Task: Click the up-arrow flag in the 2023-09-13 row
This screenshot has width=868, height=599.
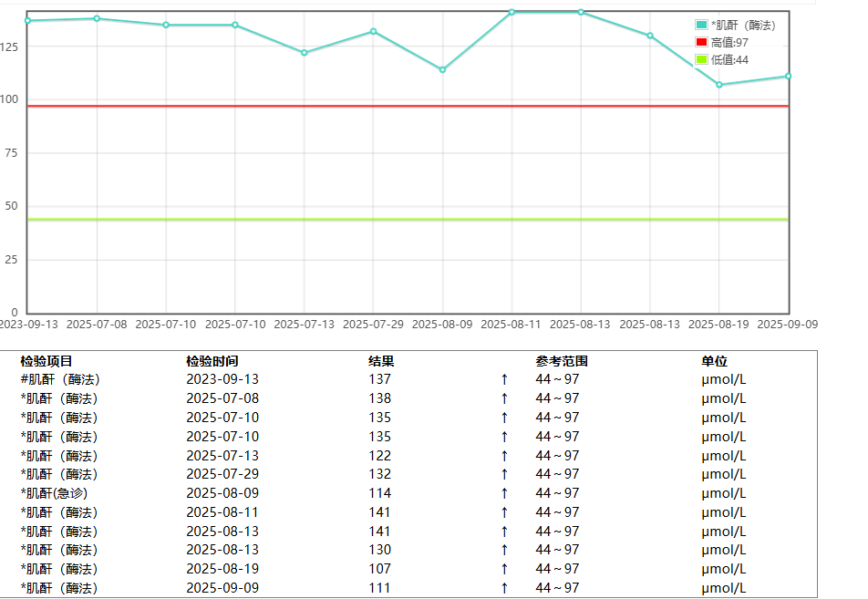Action: (x=504, y=379)
